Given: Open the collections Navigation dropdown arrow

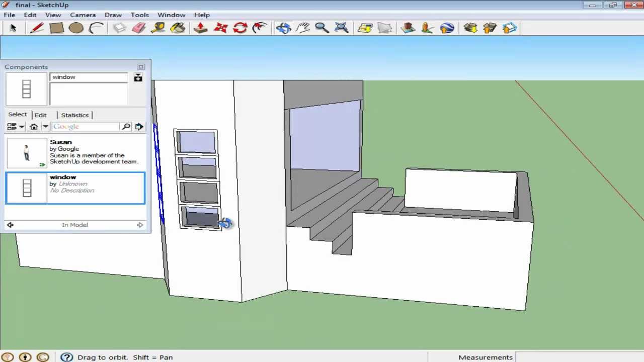Looking at the screenshot, I should point(45,127).
